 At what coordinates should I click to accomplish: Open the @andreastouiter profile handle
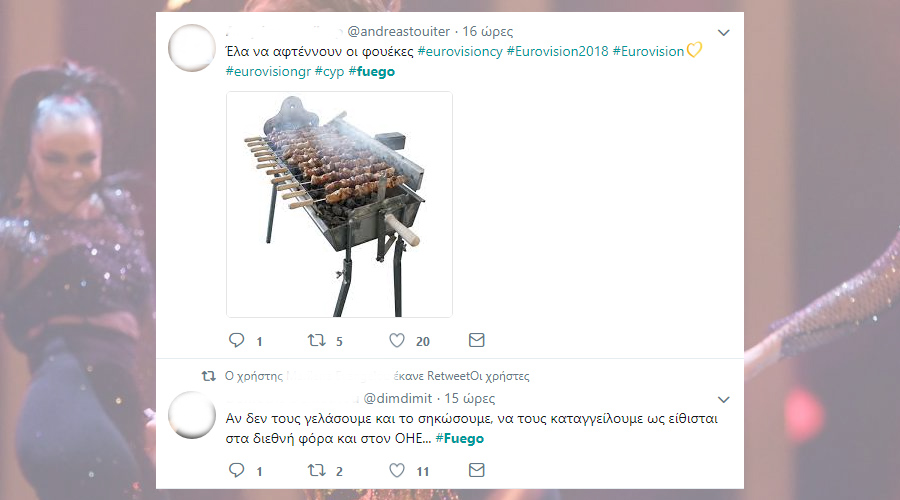pyautogui.click(x=398, y=31)
